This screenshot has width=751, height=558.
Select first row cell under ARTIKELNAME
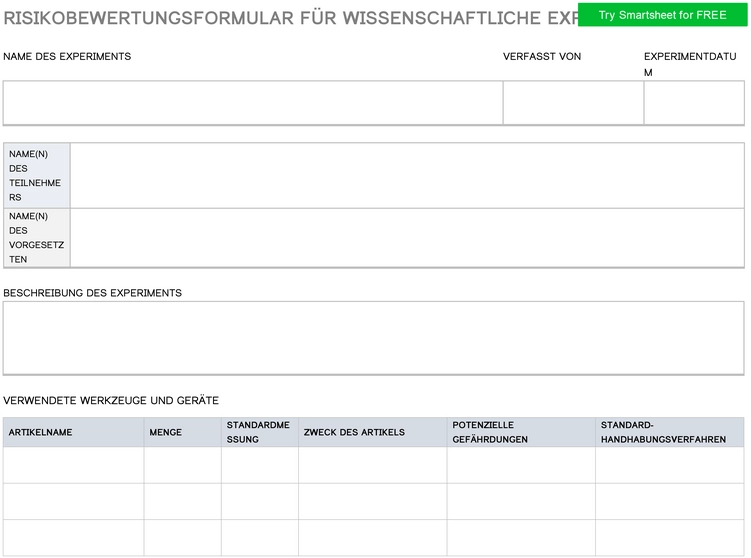tap(73, 465)
